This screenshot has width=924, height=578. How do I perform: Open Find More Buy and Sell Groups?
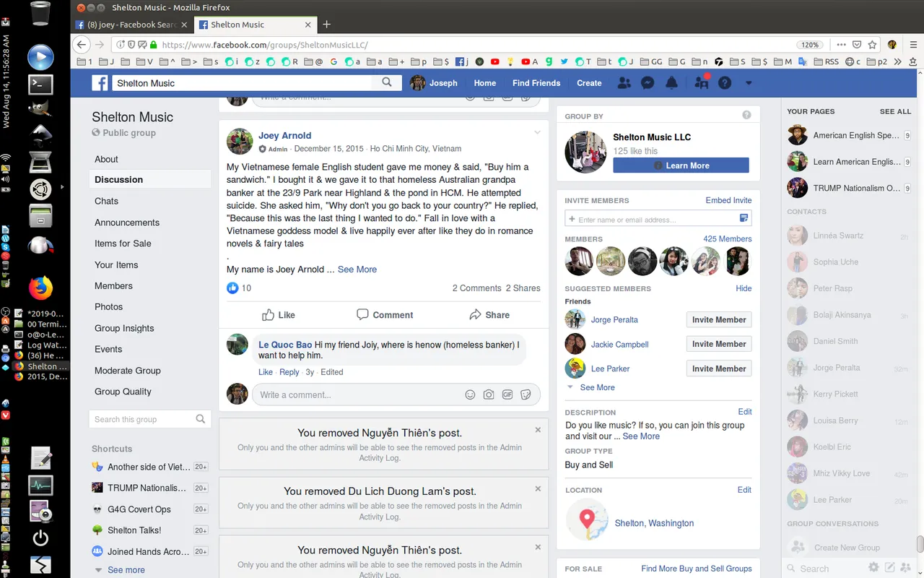click(x=697, y=569)
